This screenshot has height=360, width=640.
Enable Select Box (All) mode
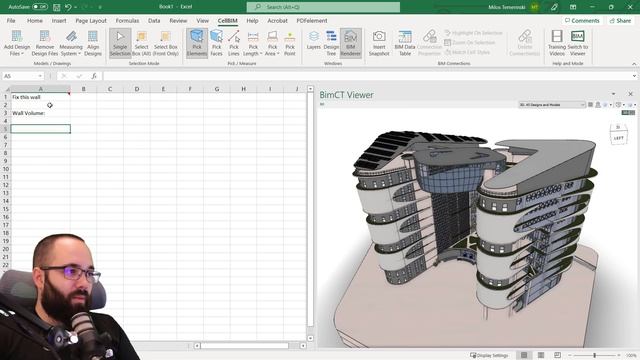141,43
